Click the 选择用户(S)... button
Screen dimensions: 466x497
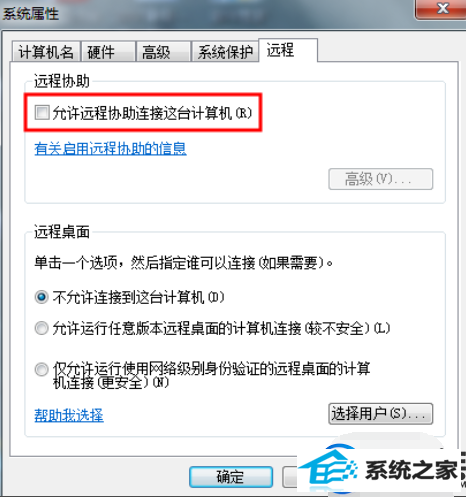click(381, 414)
